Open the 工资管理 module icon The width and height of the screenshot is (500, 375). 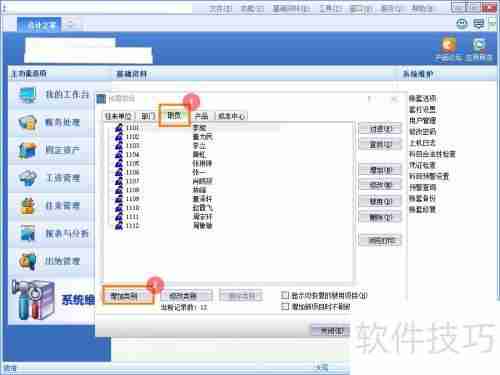click(28, 178)
